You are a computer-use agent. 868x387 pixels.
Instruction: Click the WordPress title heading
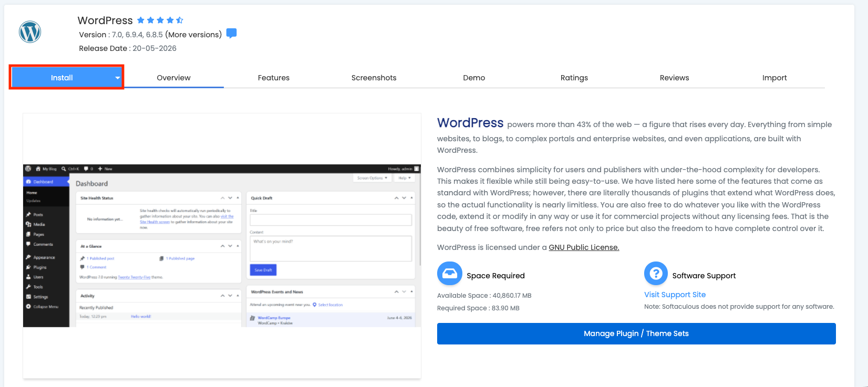click(105, 20)
